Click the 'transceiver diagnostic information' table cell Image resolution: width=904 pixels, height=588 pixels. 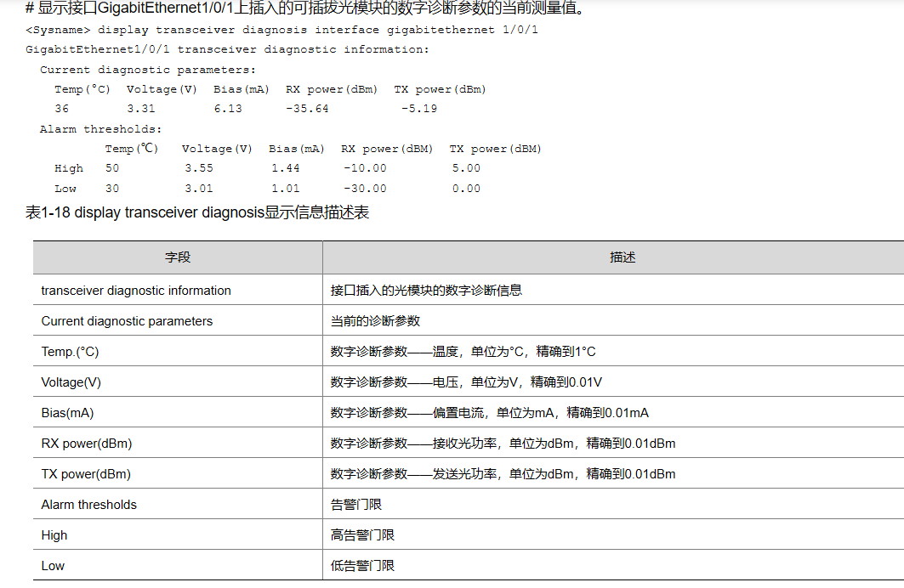coord(178,291)
